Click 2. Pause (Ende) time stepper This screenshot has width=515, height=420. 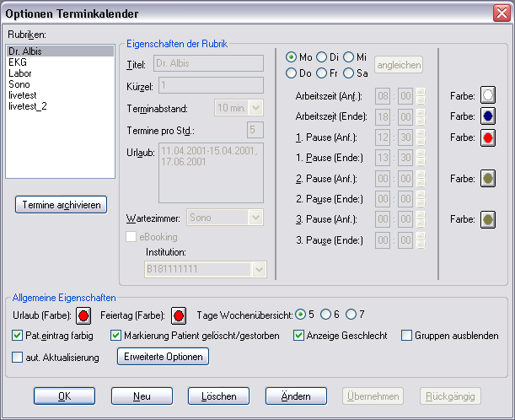[x=421, y=199]
